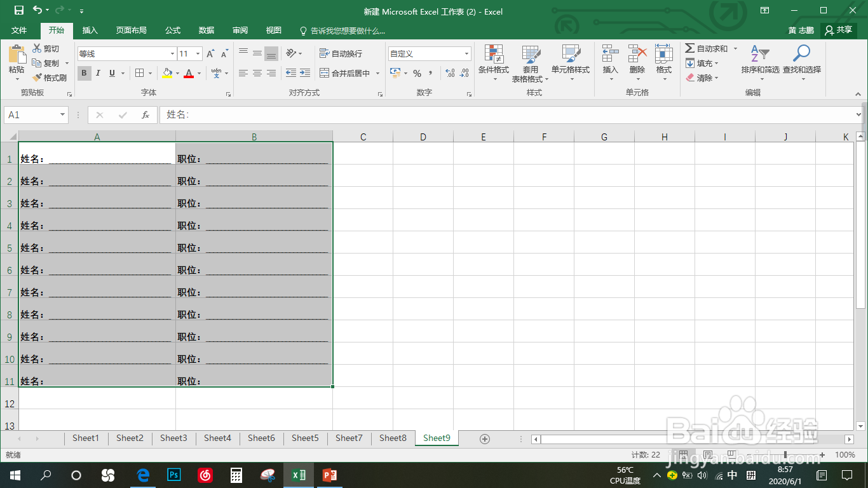Center text horizontally

point(257,73)
